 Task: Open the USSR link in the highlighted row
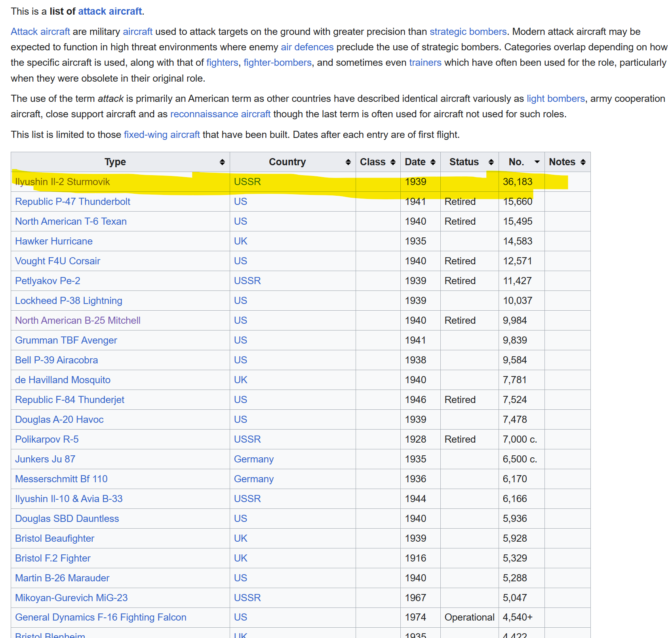point(247,181)
